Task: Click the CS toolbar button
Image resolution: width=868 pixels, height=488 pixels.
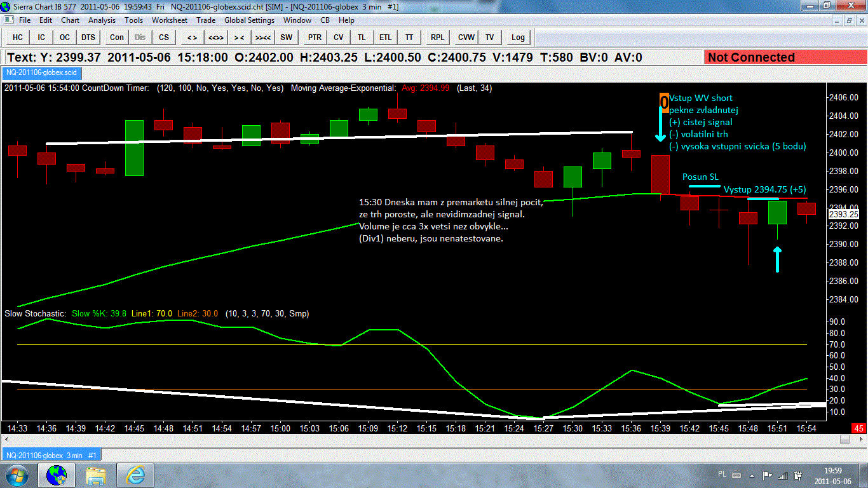Action: pyautogui.click(x=164, y=37)
